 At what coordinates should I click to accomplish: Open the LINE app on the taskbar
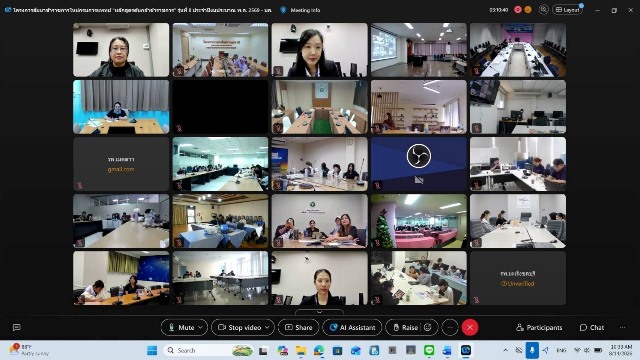[429, 350]
